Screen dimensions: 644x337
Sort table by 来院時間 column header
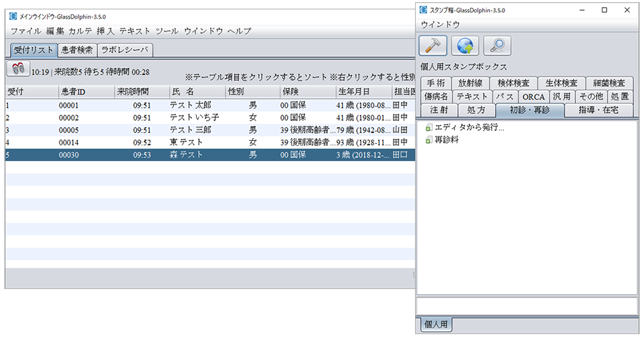tap(132, 92)
